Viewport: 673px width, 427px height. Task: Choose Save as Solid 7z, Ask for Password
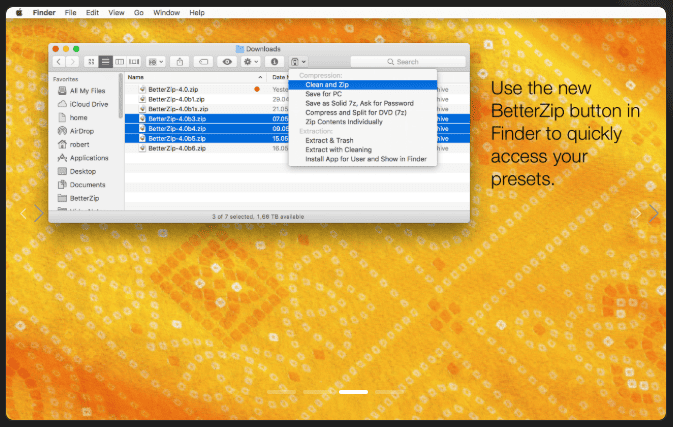(x=363, y=103)
